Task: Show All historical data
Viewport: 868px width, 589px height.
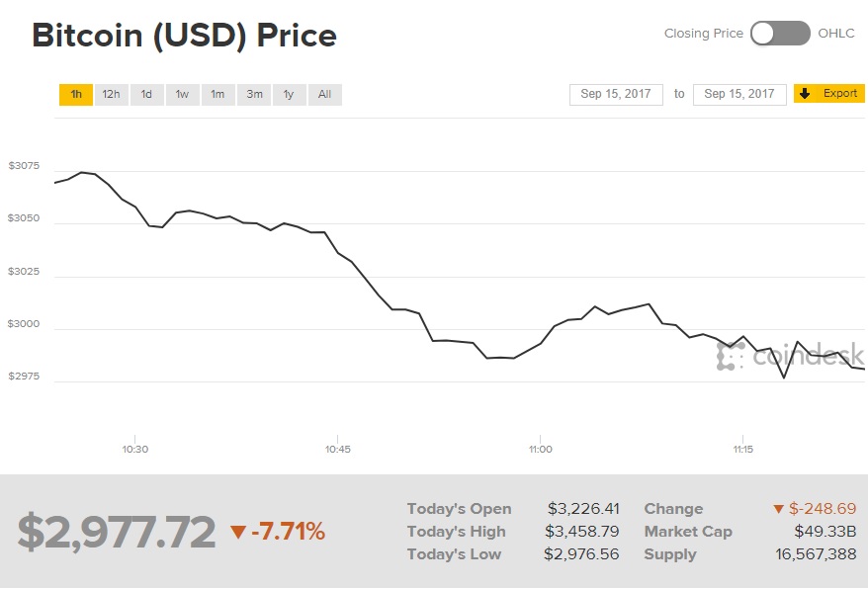Action: coord(324,94)
